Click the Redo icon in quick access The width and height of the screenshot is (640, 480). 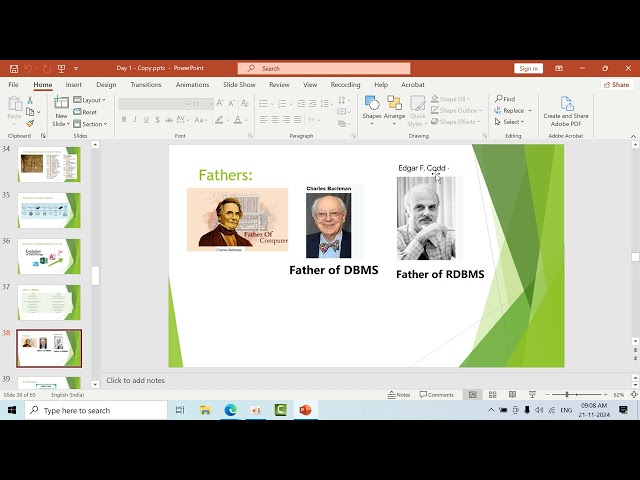point(47,69)
